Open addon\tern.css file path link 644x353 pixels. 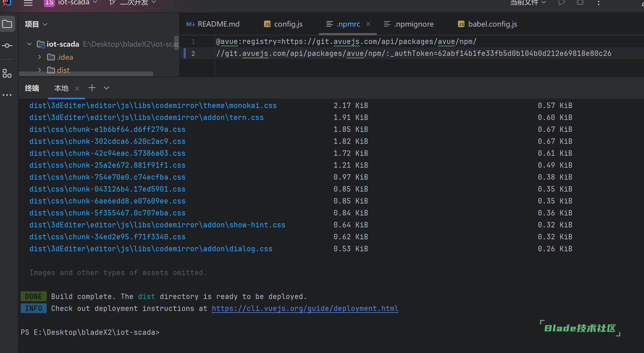146,117
